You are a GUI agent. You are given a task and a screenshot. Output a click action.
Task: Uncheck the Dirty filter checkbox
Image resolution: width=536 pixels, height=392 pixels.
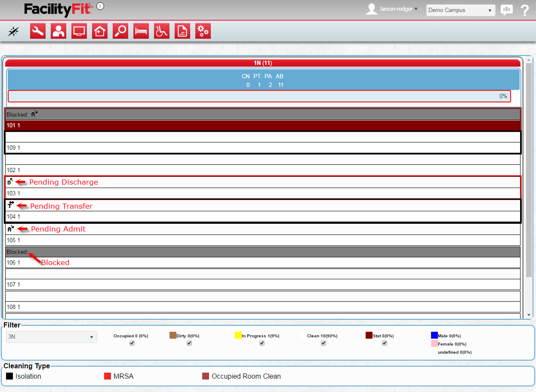pos(189,343)
